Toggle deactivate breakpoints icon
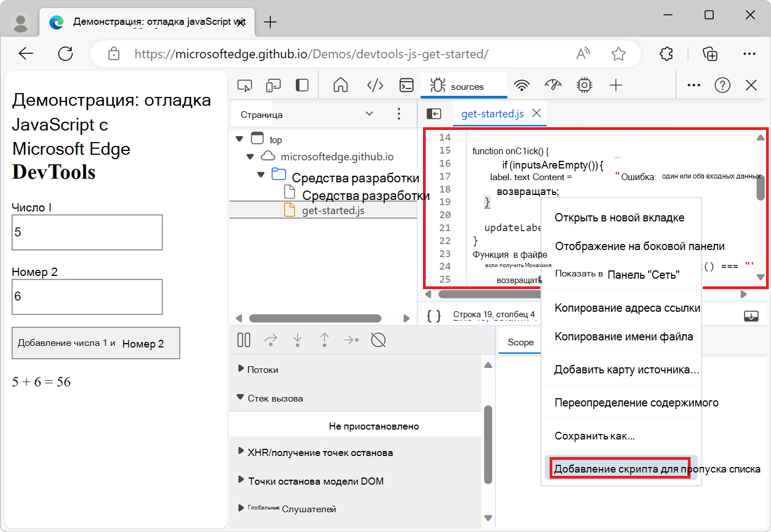Screen dimensions: 771x532 [x=378, y=340]
